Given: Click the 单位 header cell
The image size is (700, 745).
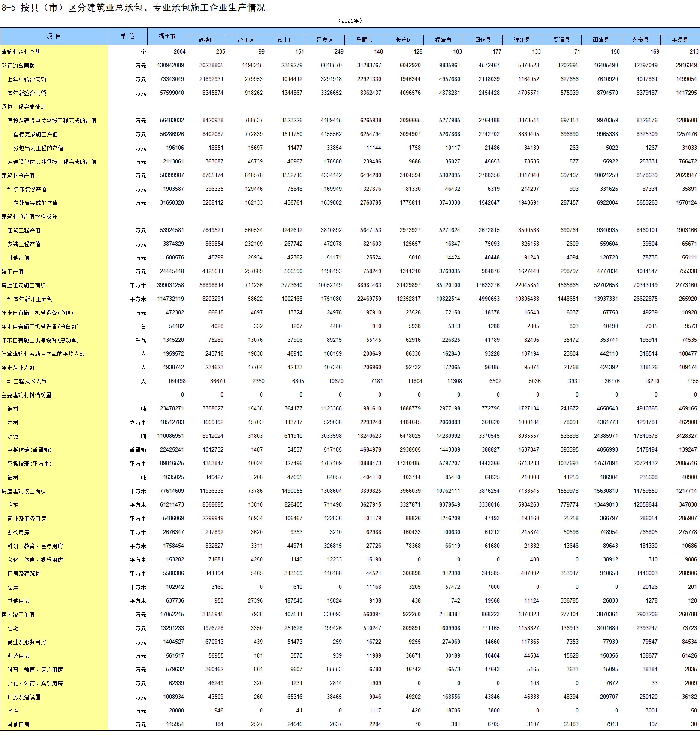Looking at the screenshot, I should pos(127,36).
